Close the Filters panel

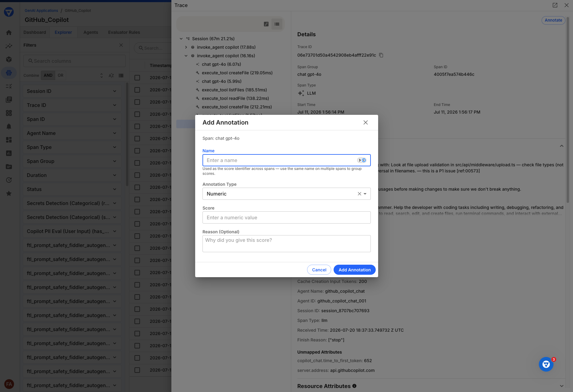click(x=121, y=45)
